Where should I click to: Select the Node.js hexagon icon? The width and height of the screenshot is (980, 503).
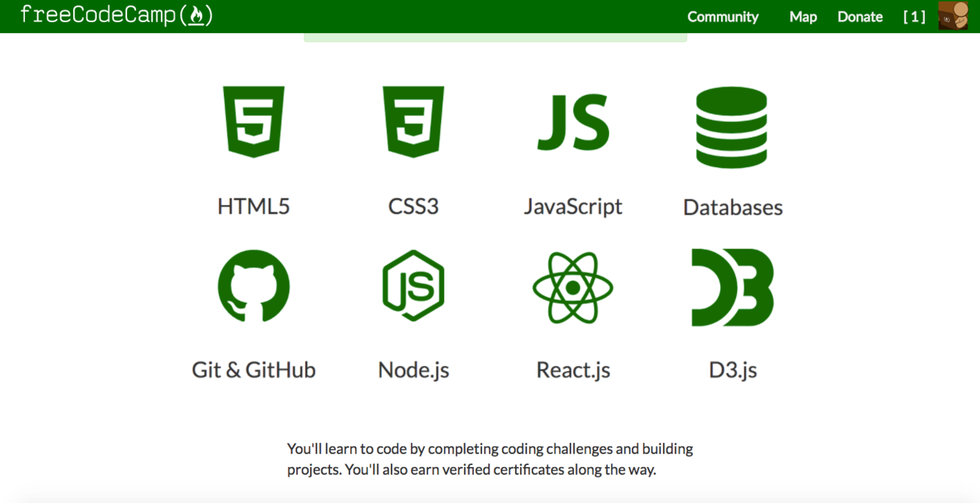(x=413, y=286)
